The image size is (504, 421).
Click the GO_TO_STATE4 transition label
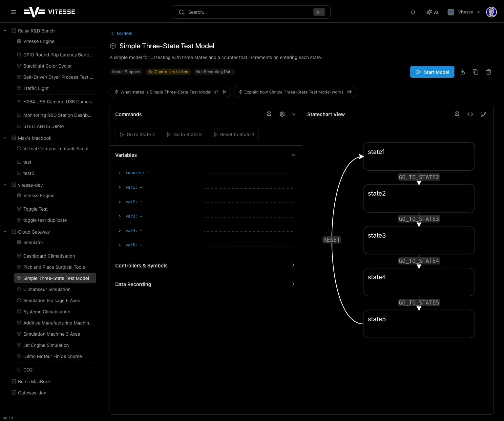419,261
